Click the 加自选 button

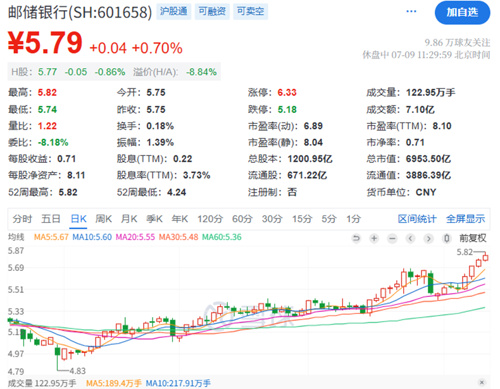(462, 13)
